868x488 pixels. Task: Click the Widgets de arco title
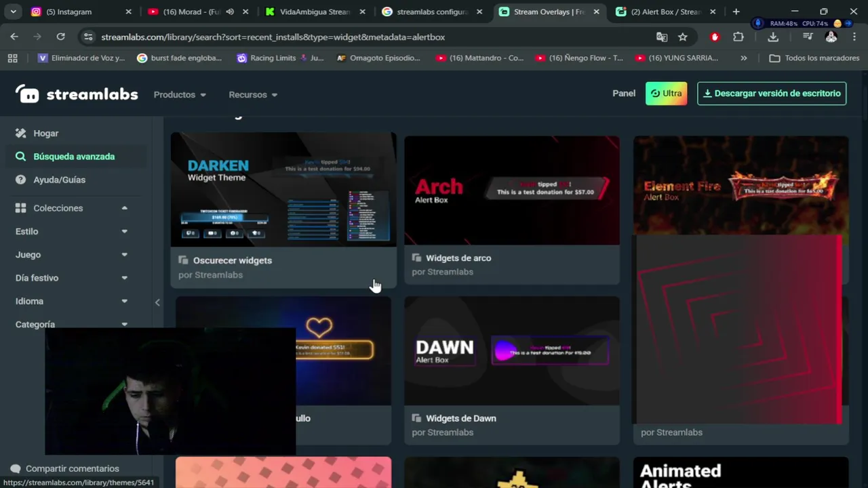[x=458, y=258]
